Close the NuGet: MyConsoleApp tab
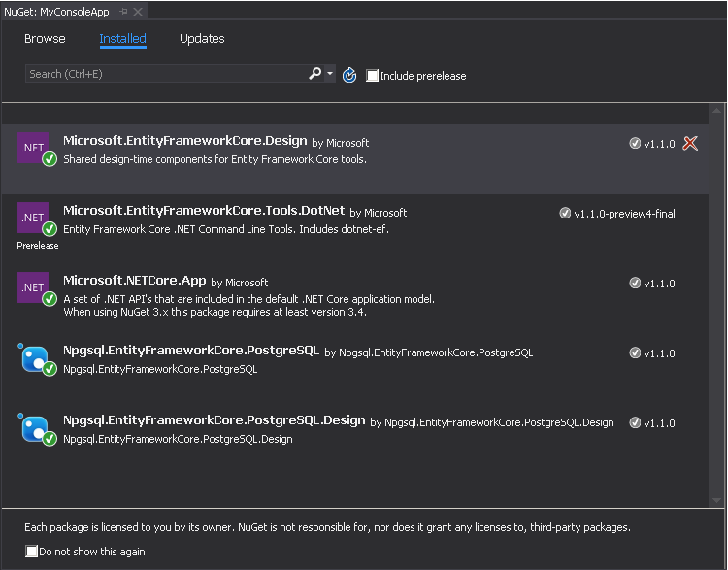728x570 pixels. [138, 11]
